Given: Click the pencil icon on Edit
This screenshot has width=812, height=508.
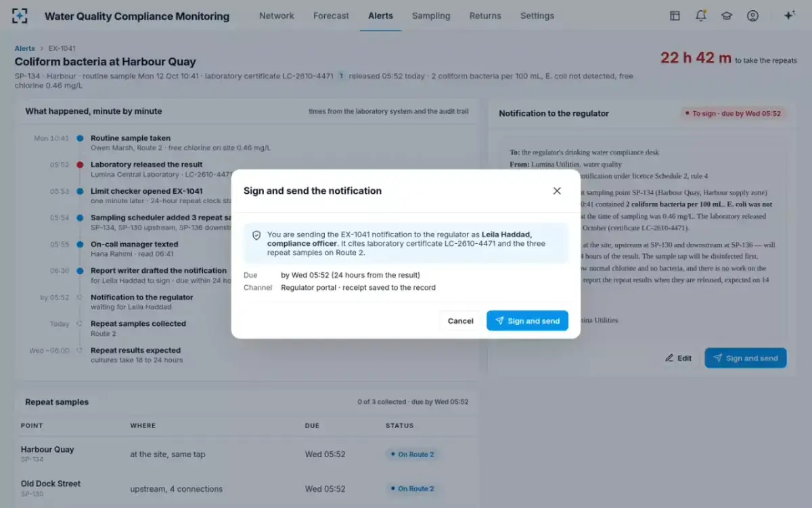Looking at the screenshot, I should pos(669,358).
